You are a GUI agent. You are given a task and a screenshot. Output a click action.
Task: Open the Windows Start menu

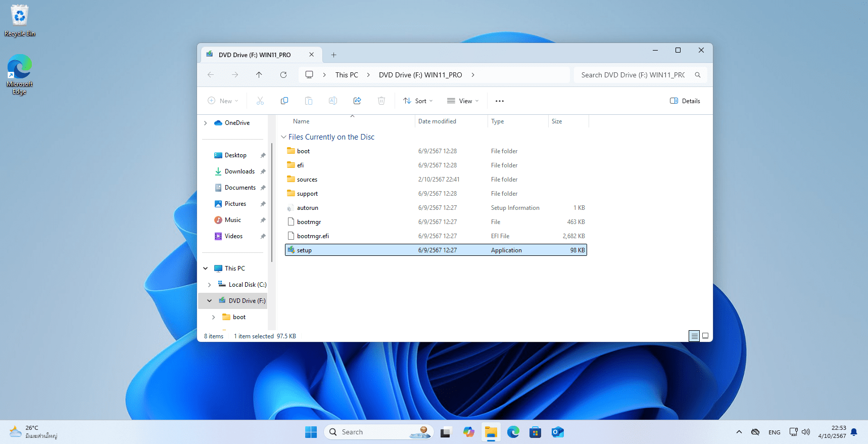(x=311, y=432)
